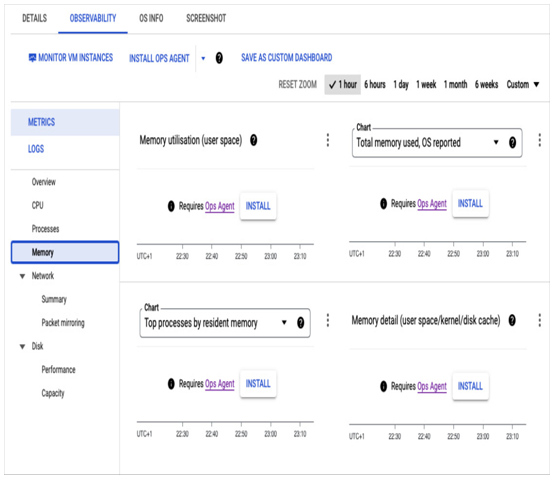Open Total memory used chart selector dropdown
Image resolution: width=554 pixels, height=479 pixels.
click(x=496, y=142)
